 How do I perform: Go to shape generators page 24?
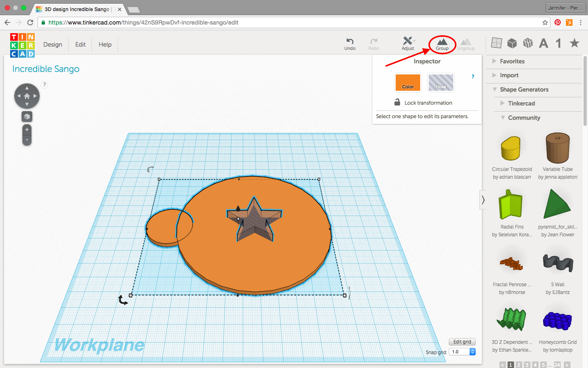(557, 365)
